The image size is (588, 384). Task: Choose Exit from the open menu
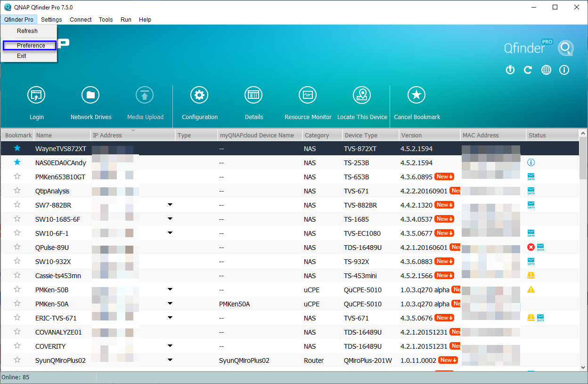click(22, 56)
